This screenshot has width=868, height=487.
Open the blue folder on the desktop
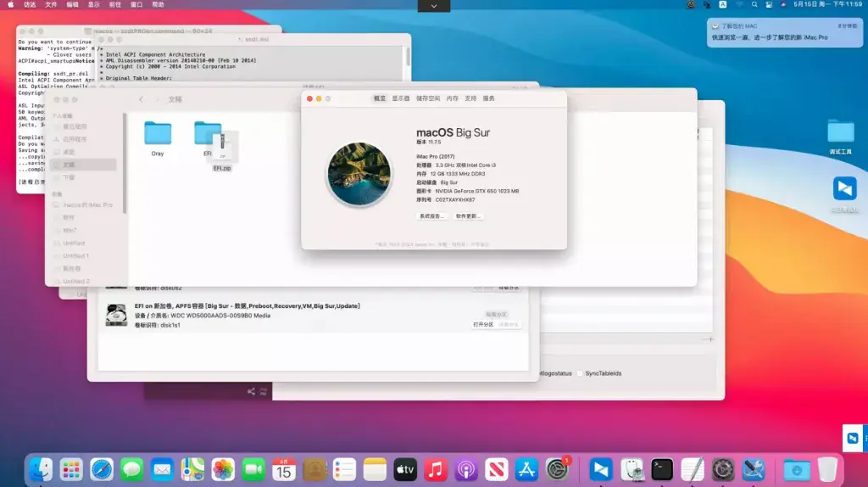pyautogui.click(x=841, y=132)
